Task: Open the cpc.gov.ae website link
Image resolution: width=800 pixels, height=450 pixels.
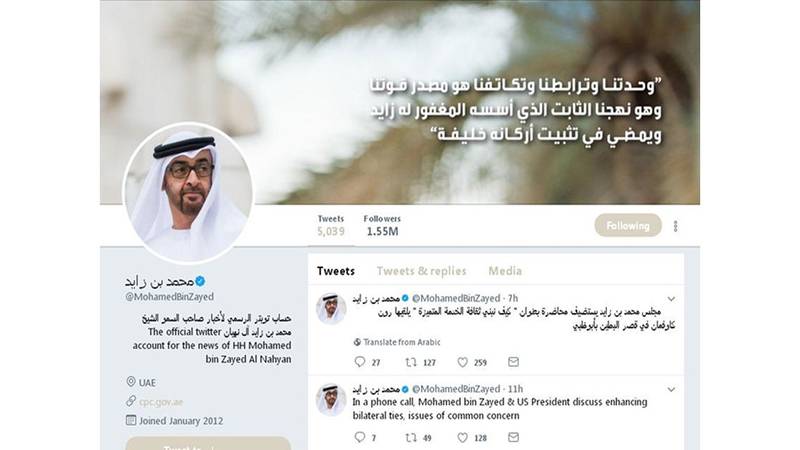Action: [x=161, y=402]
